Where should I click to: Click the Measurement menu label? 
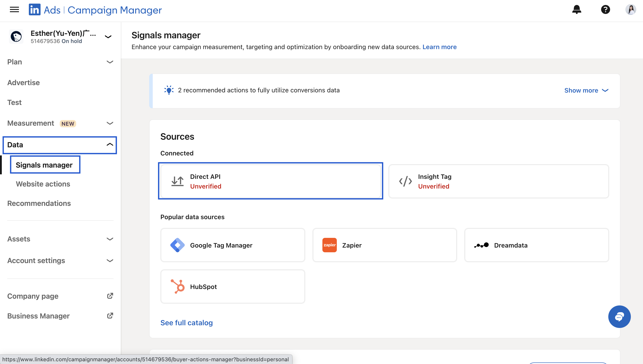point(30,123)
